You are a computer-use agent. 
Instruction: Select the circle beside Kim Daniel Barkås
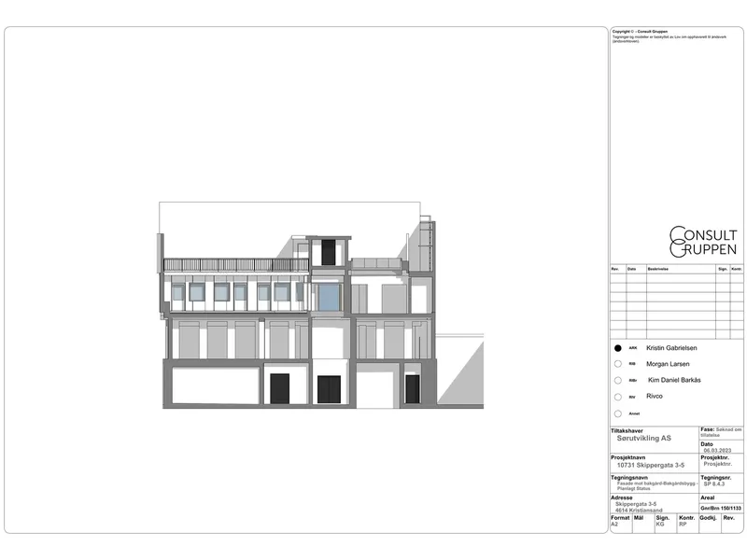tap(618, 380)
